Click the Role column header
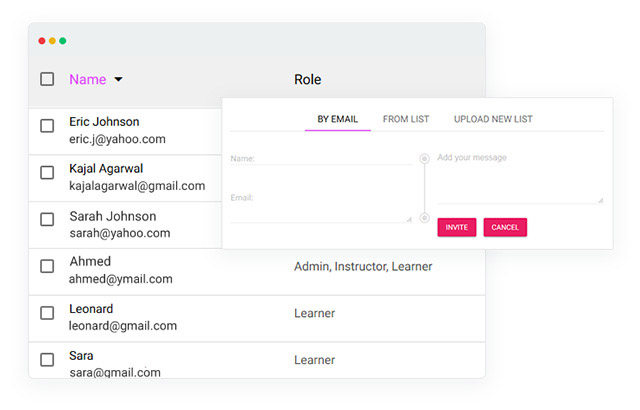 point(307,79)
